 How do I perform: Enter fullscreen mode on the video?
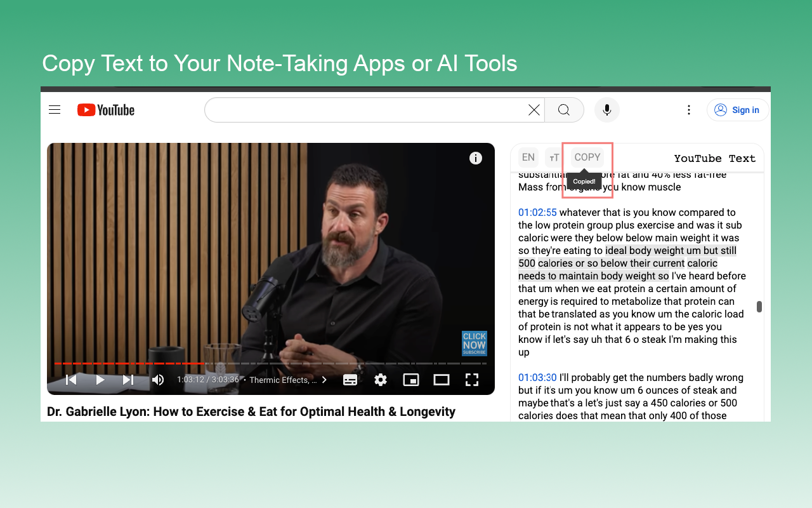coord(472,379)
